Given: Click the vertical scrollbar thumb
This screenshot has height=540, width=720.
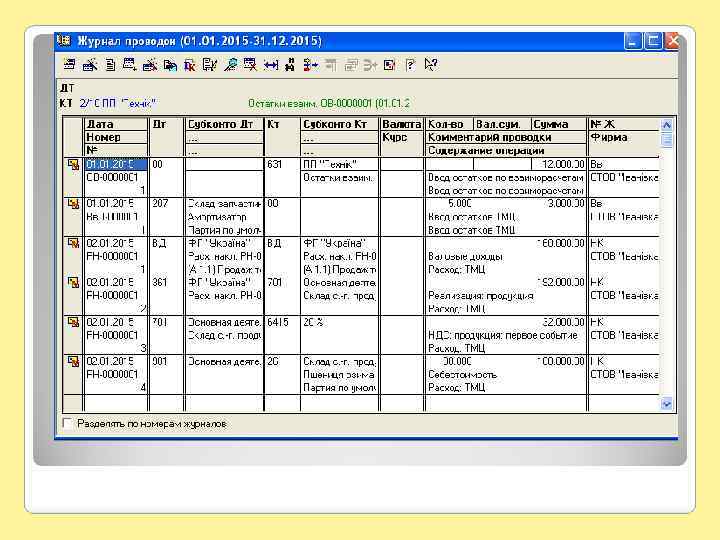Looking at the screenshot, I should point(666,139).
